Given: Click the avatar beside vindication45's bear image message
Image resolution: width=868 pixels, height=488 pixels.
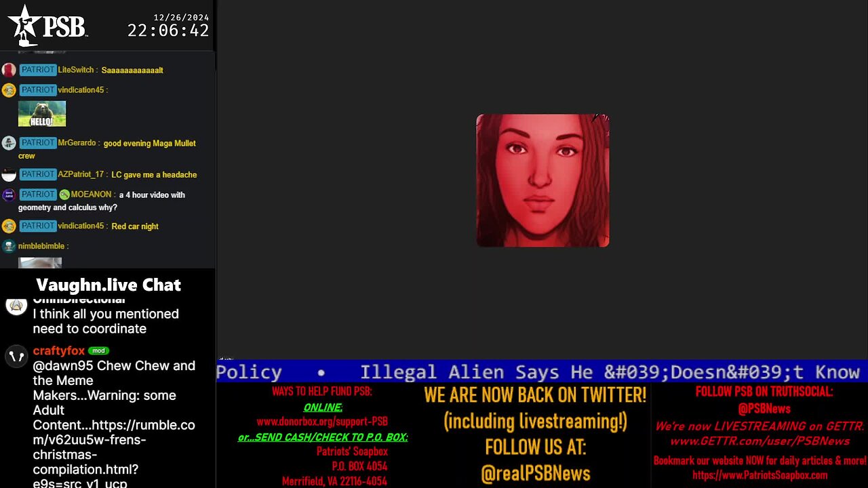Looking at the screenshot, I should click(9, 90).
